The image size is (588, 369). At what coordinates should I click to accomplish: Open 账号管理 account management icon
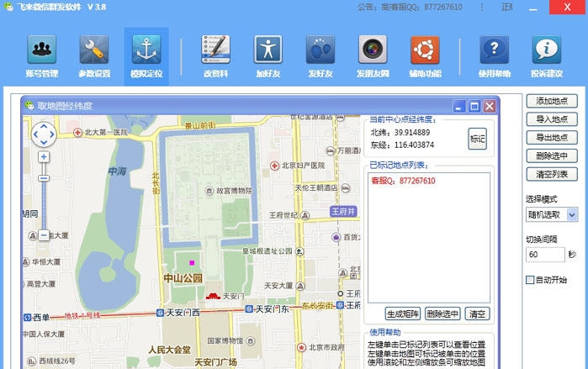(x=41, y=50)
